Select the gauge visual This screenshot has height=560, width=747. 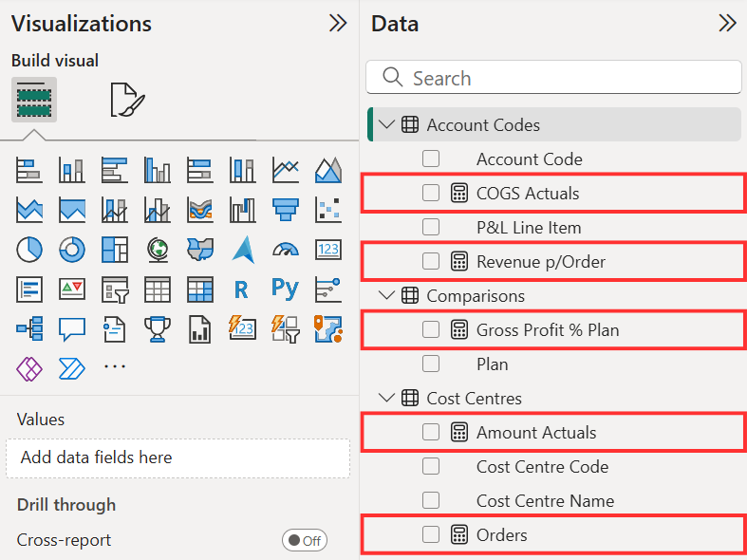click(285, 250)
